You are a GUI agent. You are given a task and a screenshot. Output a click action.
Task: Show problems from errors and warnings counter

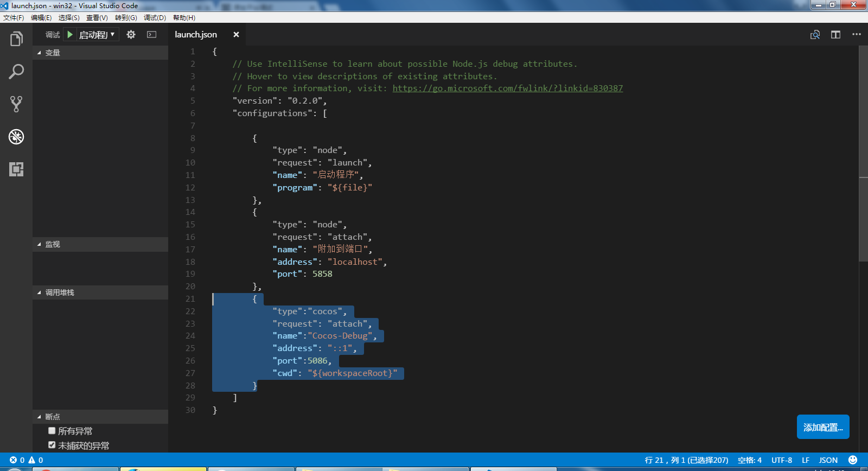pos(27,460)
